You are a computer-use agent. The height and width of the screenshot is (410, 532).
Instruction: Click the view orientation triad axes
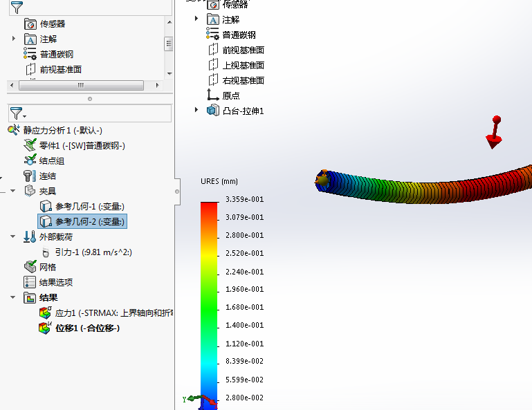(x=200, y=401)
